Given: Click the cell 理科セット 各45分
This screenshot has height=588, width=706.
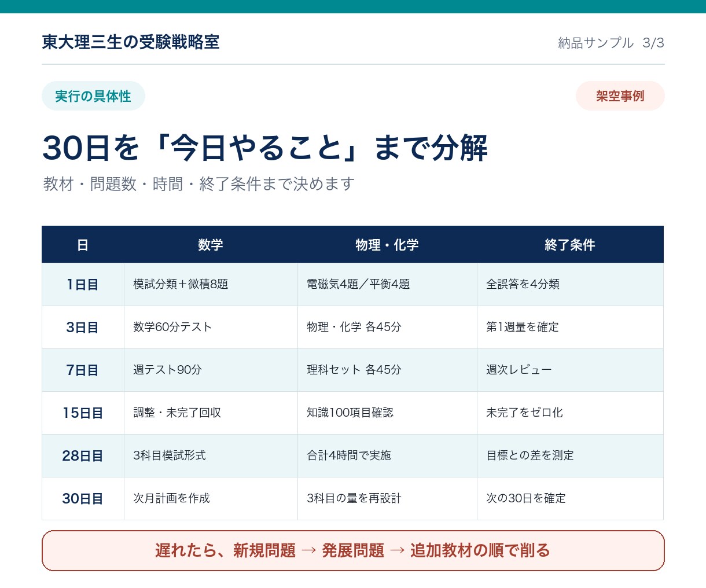Looking at the screenshot, I should pos(387,370).
